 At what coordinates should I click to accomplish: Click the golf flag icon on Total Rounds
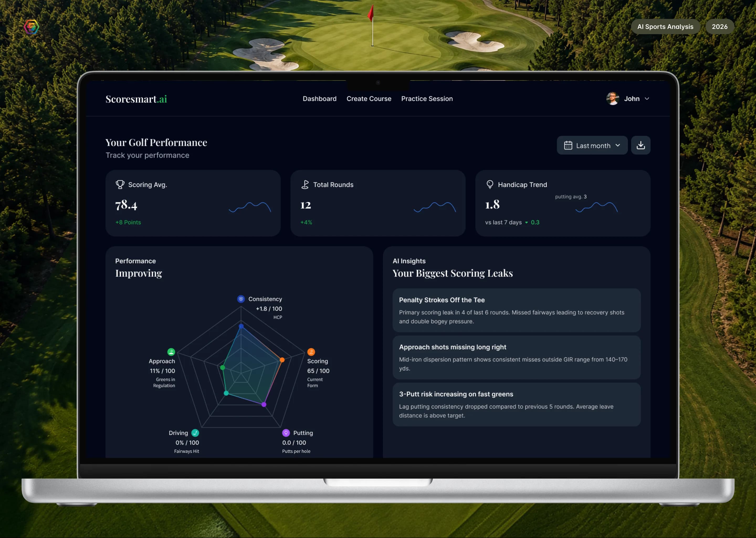coord(305,184)
